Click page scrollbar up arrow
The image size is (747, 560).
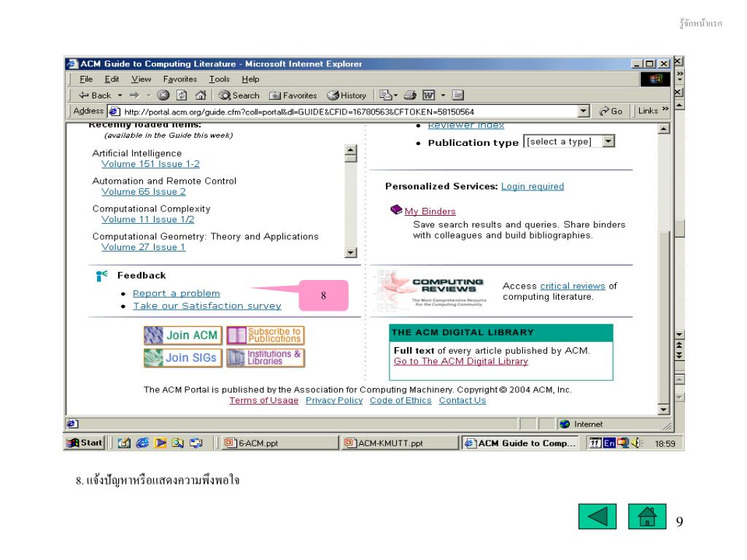click(x=664, y=128)
